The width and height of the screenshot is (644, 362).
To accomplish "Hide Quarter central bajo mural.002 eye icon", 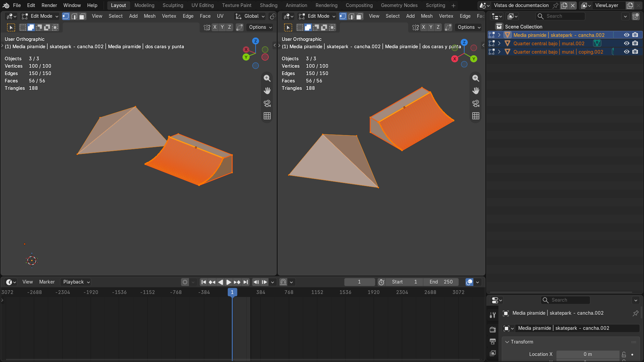I will 627,43.
